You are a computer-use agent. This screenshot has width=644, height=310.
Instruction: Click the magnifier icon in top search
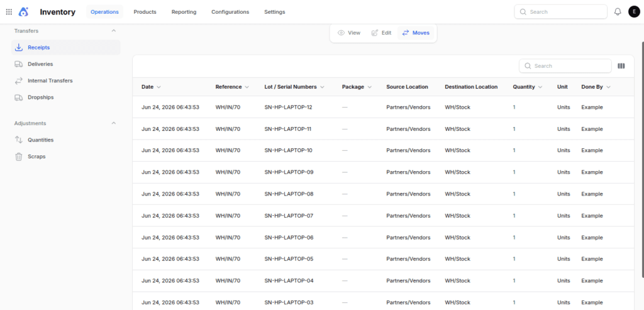pyautogui.click(x=523, y=12)
